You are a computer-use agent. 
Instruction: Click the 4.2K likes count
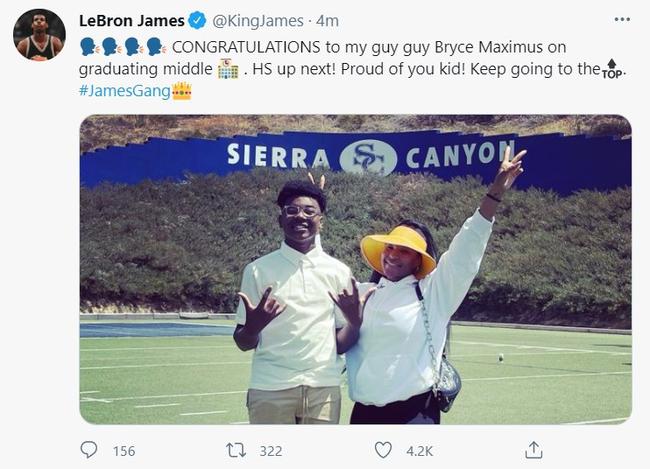click(419, 451)
